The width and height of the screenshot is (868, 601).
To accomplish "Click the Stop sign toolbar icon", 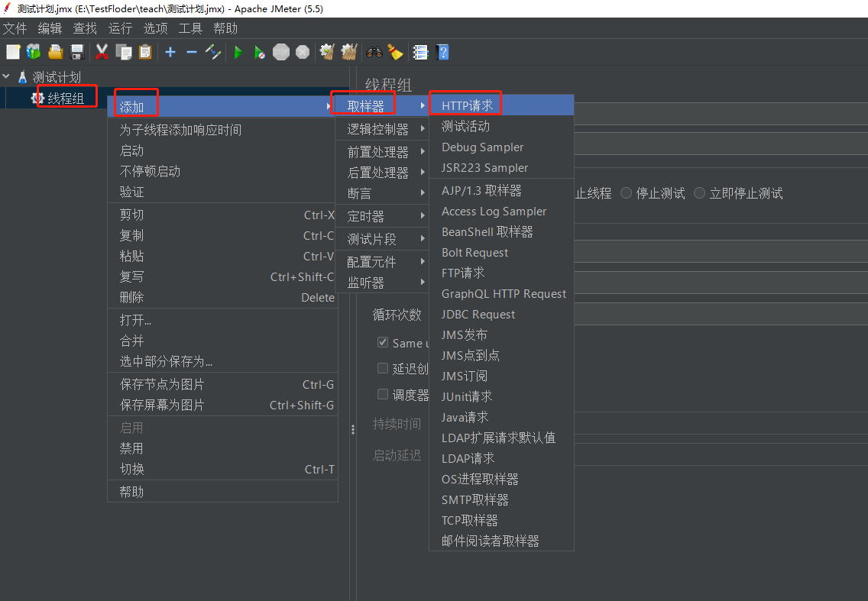I will coord(281,52).
